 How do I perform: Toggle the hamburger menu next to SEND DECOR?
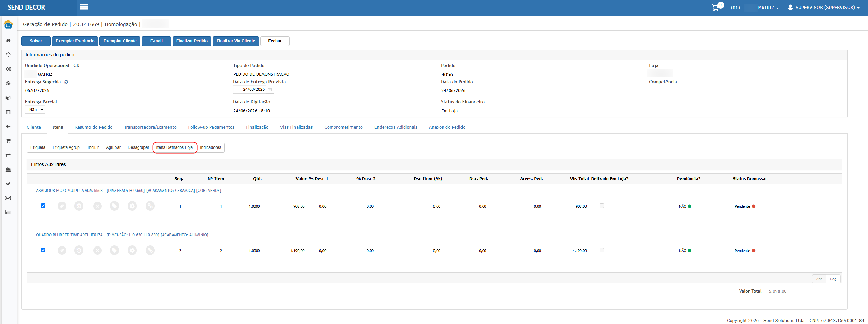(x=84, y=7)
